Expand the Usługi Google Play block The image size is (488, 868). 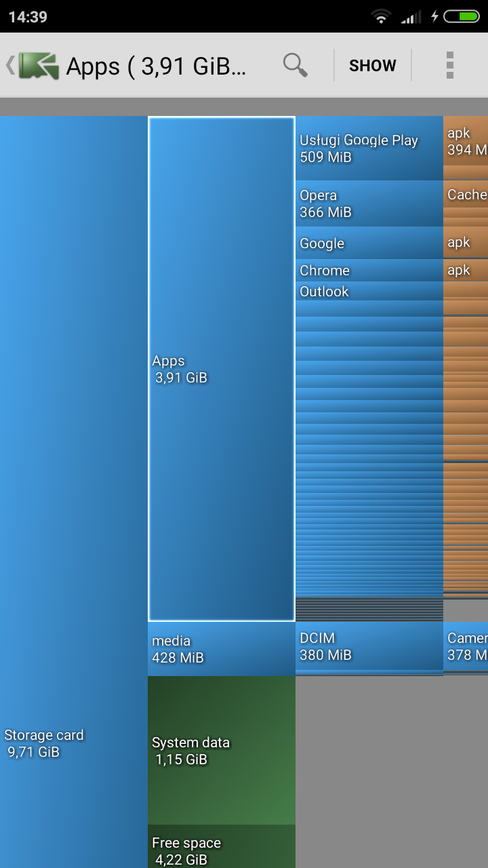369,148
